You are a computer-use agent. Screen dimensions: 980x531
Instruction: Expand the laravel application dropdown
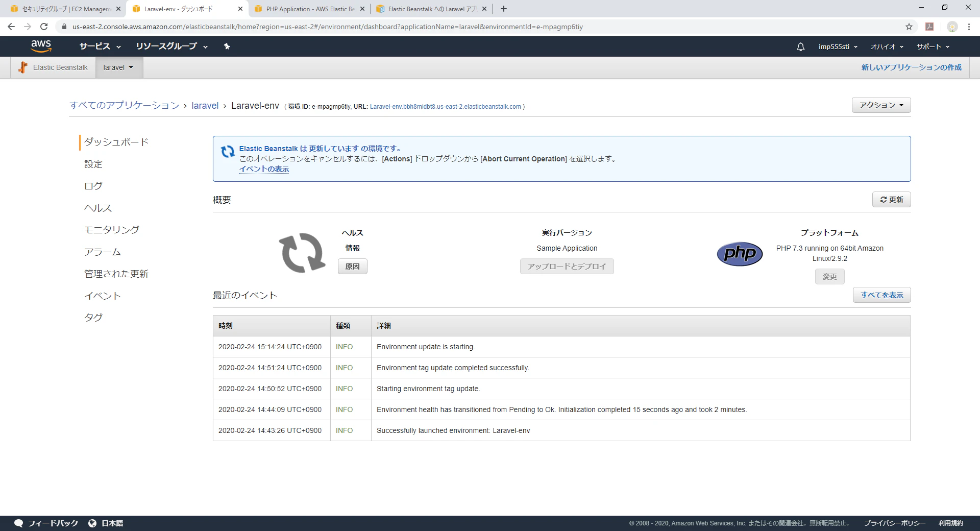click(x=118, y=67)
